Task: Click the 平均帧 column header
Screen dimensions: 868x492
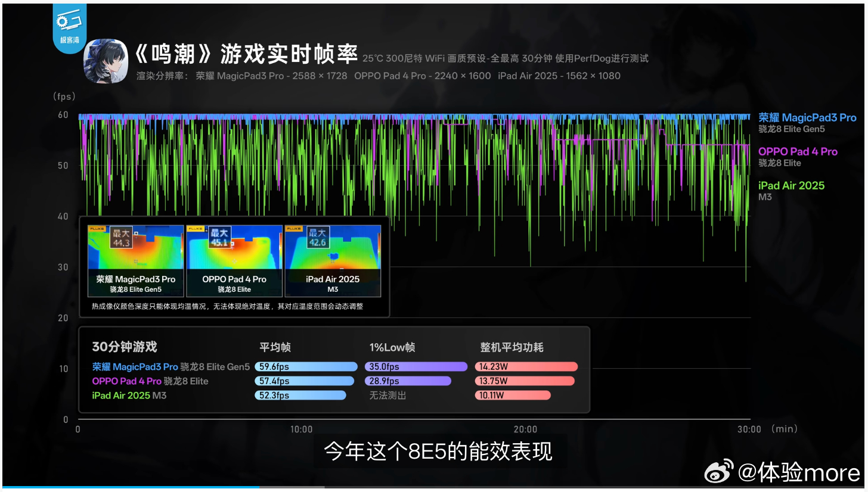Action: click(x=275, y=347)
